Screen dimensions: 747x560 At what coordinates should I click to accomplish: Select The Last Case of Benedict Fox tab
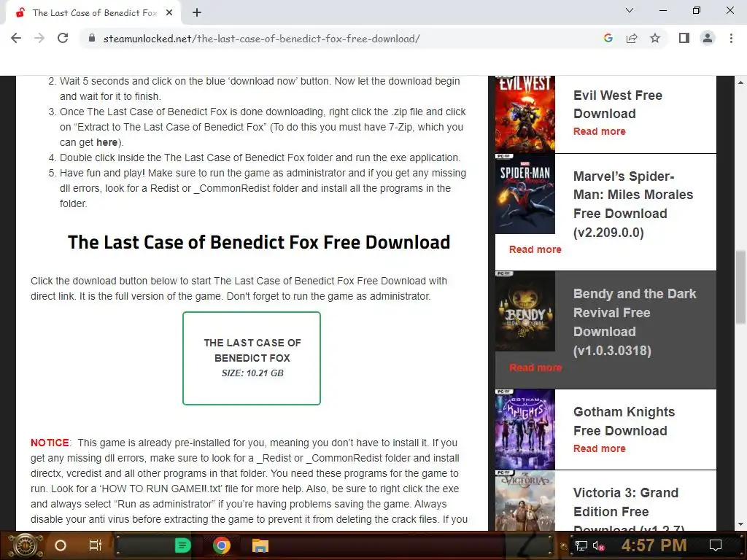(93, 13)
